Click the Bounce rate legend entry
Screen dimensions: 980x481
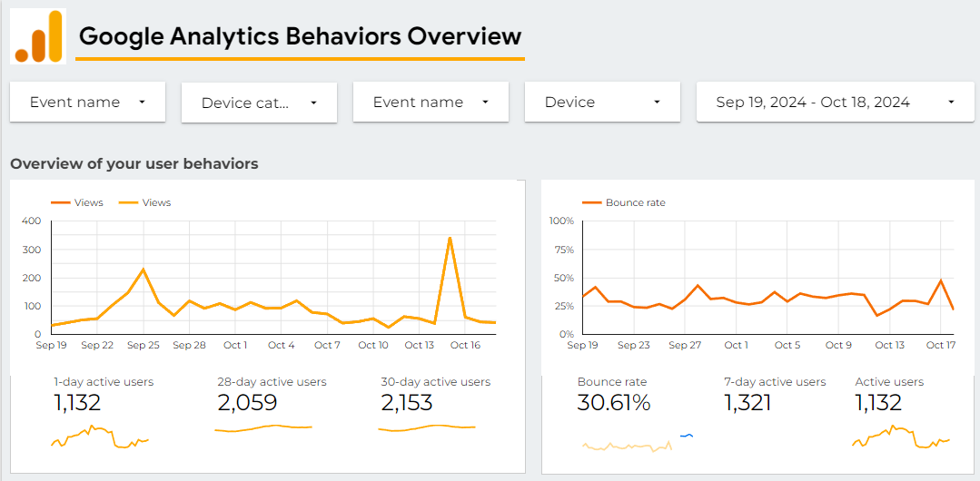coord(624,202)
